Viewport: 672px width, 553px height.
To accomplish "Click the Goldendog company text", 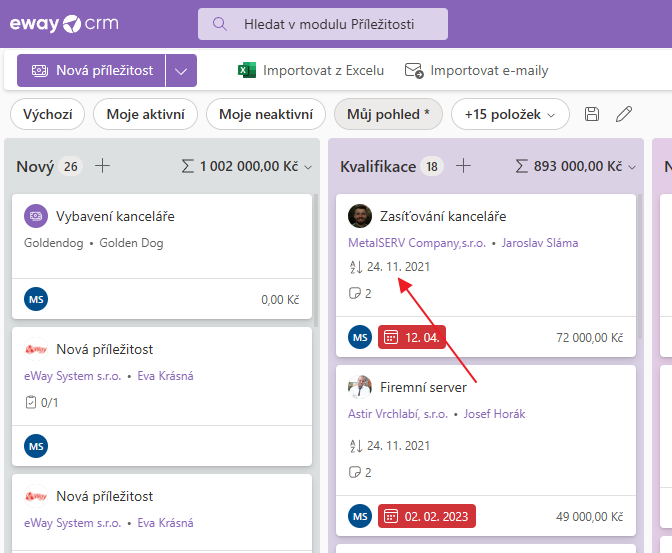I will 54,243.
